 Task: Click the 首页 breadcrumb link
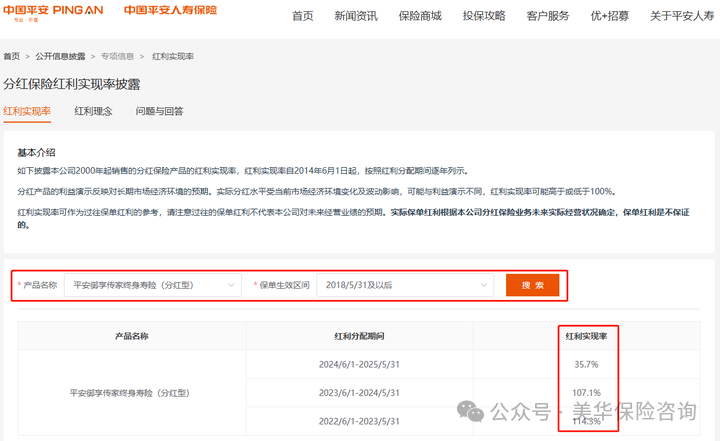pyautogui.click(x=11, y=57)
